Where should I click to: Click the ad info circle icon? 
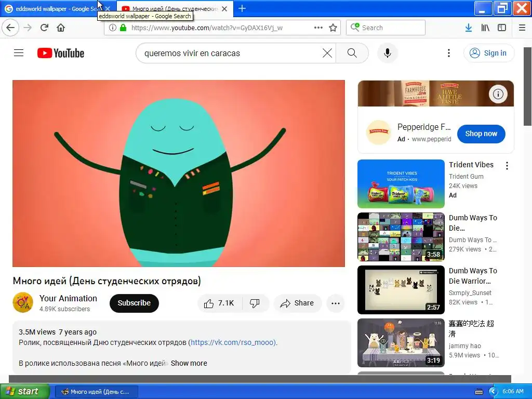[x=498, y=94]
